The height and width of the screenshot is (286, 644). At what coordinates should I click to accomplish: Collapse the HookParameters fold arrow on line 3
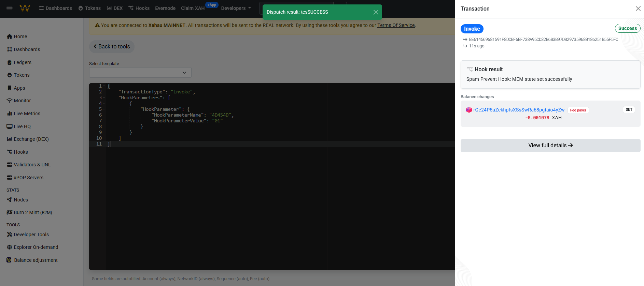tap(104, 98)
